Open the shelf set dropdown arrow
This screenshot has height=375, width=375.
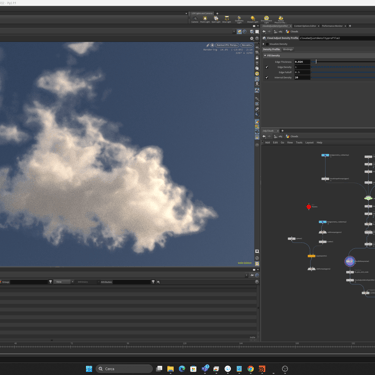(x=186, y=14)
